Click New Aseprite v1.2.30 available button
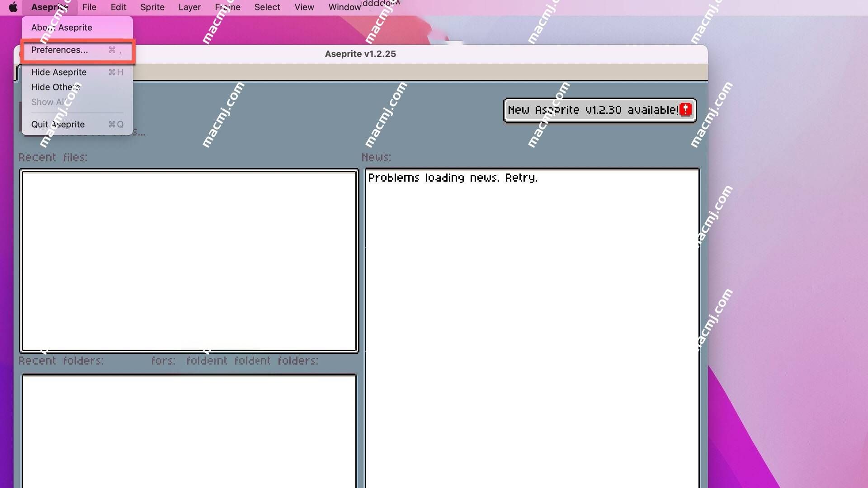This screenshot has width=868, height=488. point(599,110)
